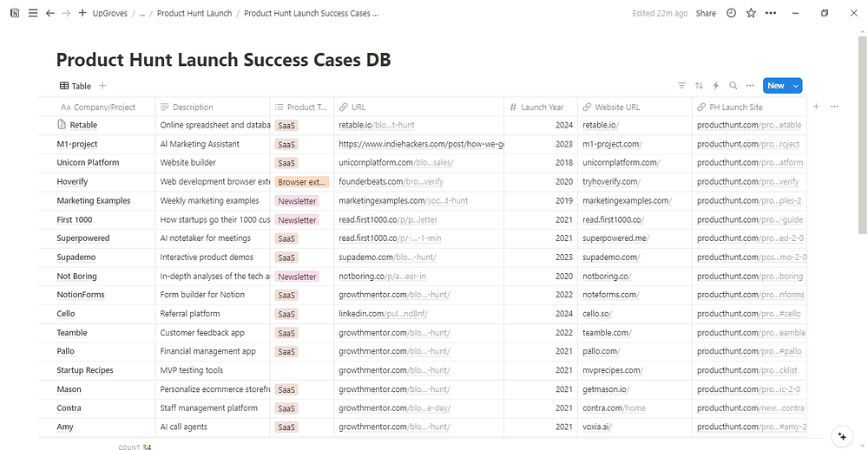This screenshot has height=450, width=868.
Task: Navigate back with the left arrow
Action: tap(49, 14)
